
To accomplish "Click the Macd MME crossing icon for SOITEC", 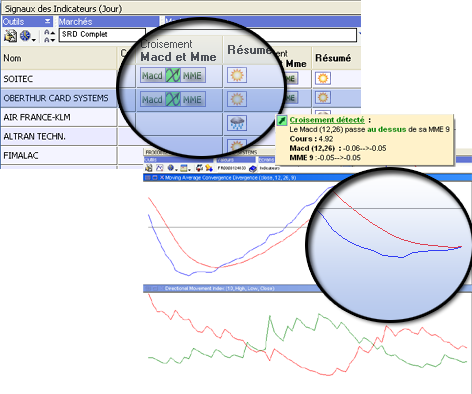I will (173, 76).
